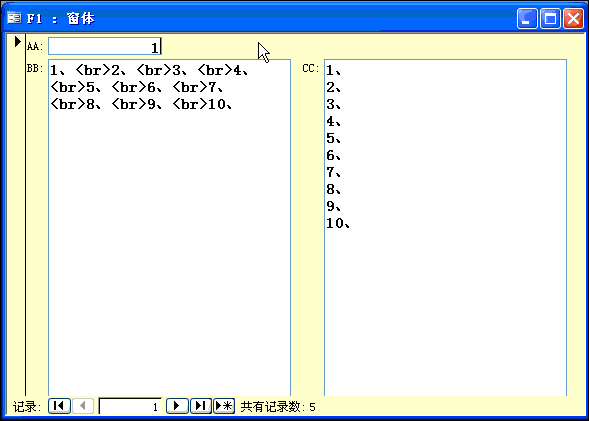Viewport: 589px width, 421px height.
Task: Go to previous record button
Action: click(83, 406)
